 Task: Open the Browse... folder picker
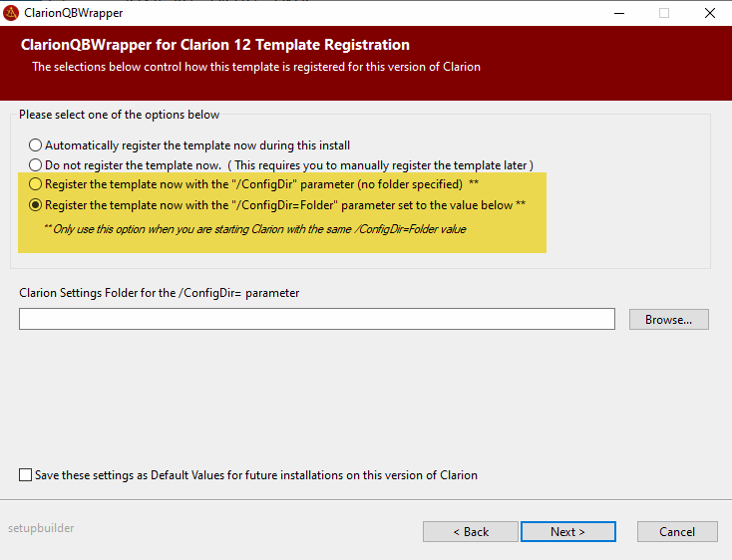click(x=668, y=320)
